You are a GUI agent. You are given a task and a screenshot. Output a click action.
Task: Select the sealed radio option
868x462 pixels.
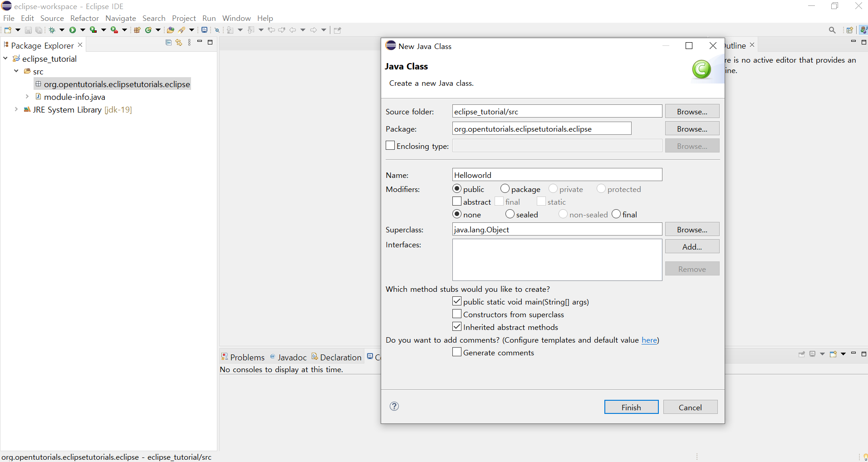(510, 214)
